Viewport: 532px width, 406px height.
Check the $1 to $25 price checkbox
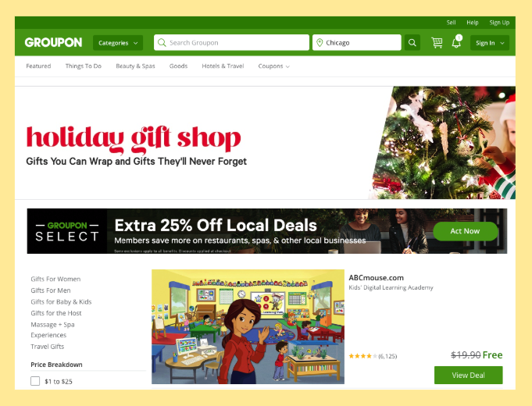click(35, 381)
